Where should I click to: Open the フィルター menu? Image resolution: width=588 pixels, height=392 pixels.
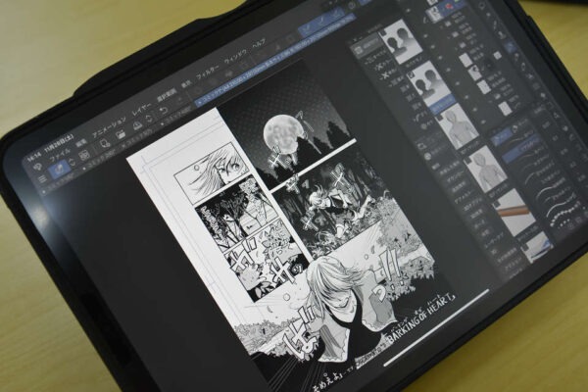click(x=208, y=72)
